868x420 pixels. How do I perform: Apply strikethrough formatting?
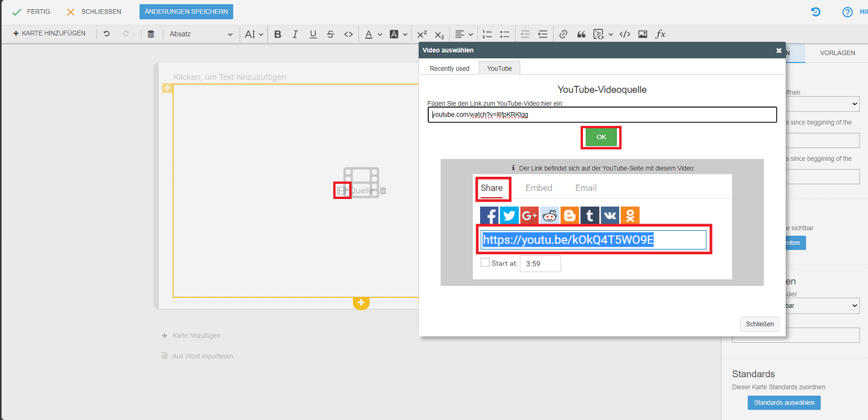[330, 34]
